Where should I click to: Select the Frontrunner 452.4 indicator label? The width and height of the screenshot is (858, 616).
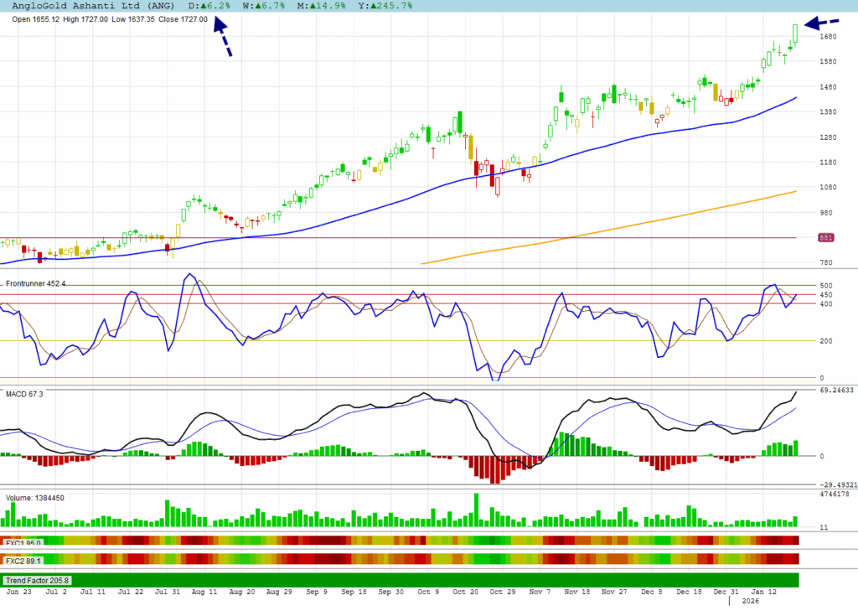(x=35, y=284)
